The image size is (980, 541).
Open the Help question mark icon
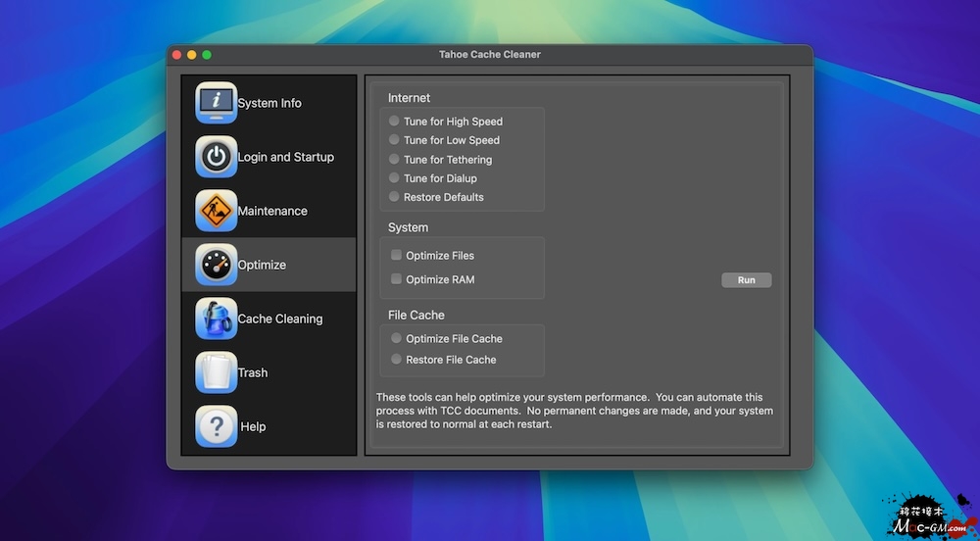[216, 426]
